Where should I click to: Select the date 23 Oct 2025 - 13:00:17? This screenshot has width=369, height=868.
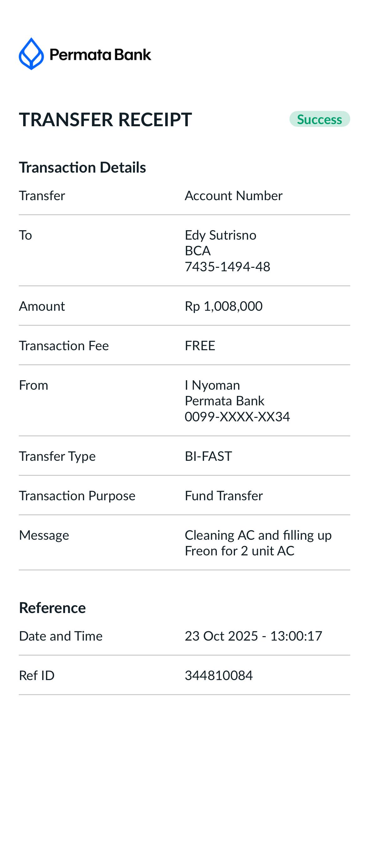click(x=254, y=636)
